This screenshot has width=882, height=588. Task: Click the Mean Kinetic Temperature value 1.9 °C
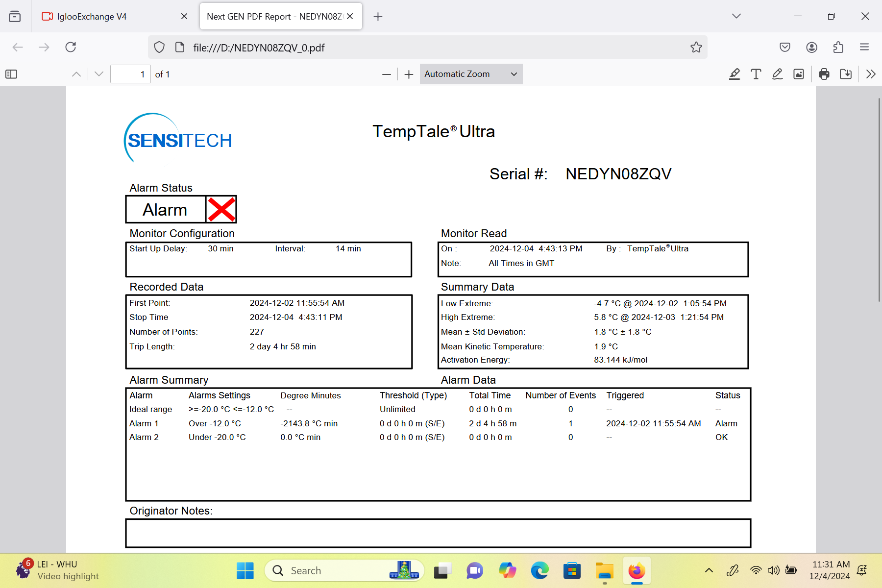[x=606, y=346]
